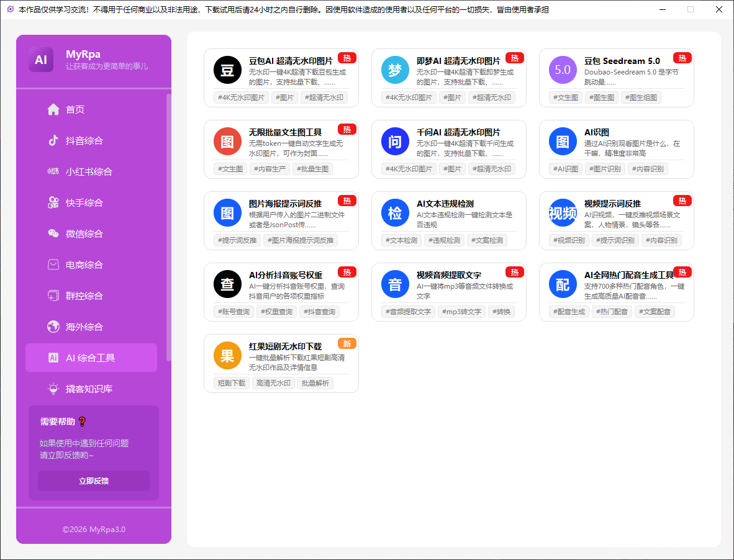This screenshot has height=560, width=734.
Task: Click the blue 音 circle icon
Action: click(395, 284)
